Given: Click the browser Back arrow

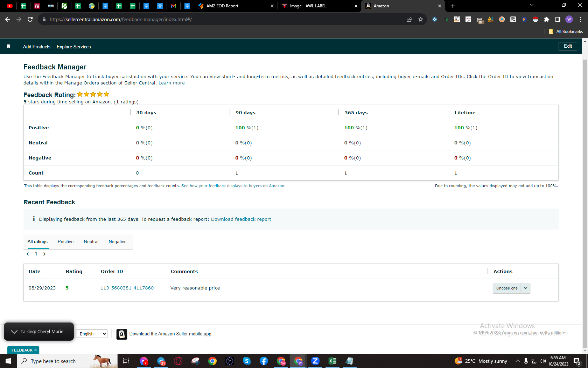Looking at the screenshot, I should (8, 19).
